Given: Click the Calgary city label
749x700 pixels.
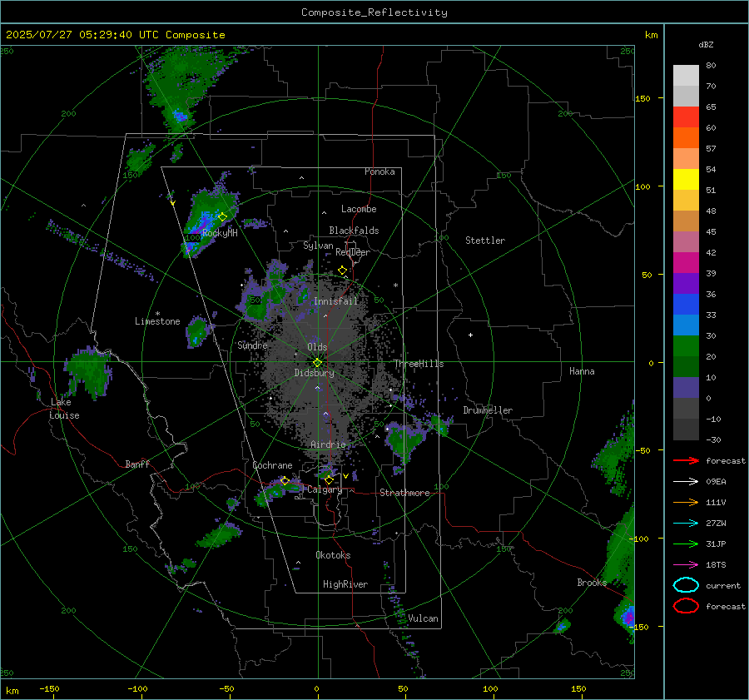Looking at the screenshot, I should (x=325, y=489).
